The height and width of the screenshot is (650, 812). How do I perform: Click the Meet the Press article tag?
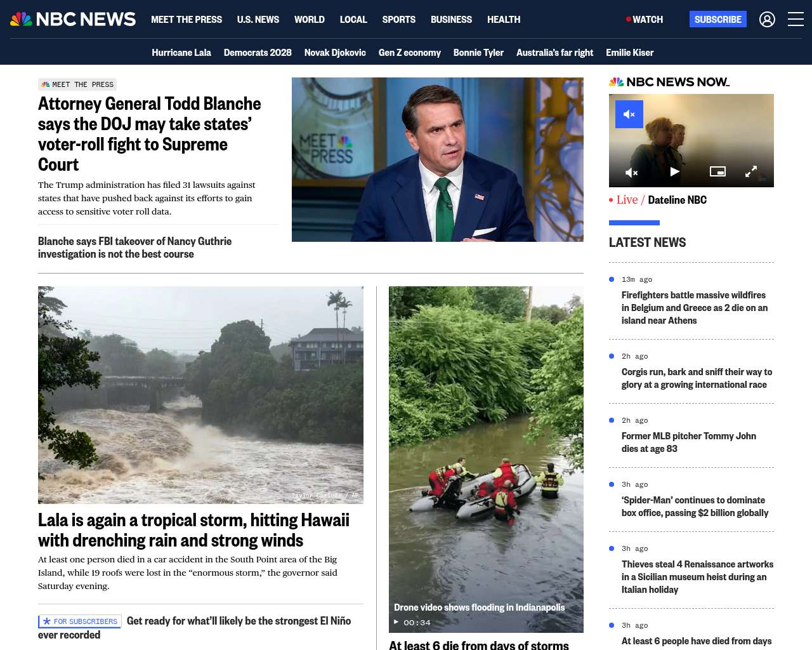(x=77, y=84)
